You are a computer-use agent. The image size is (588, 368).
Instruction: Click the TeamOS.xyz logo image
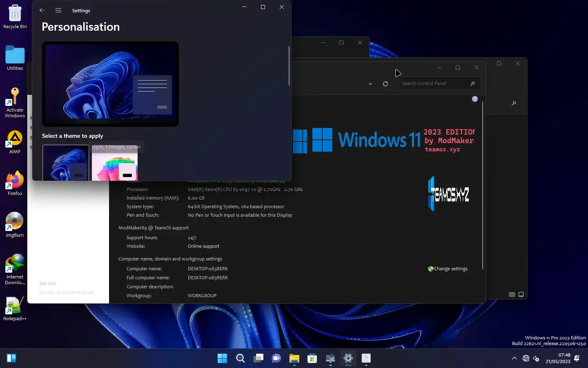point(448,194)
